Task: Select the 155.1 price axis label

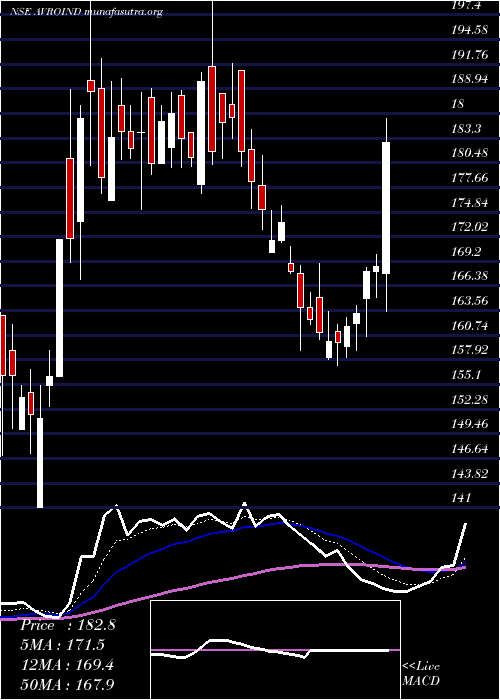Action: click(467, 375)
